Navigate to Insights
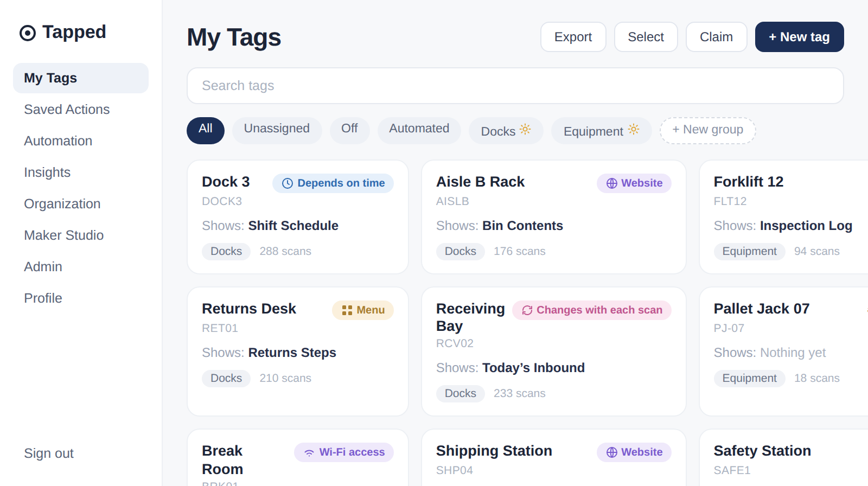The image size is (868, 486). pyautogui.click(x=81, y=172)
